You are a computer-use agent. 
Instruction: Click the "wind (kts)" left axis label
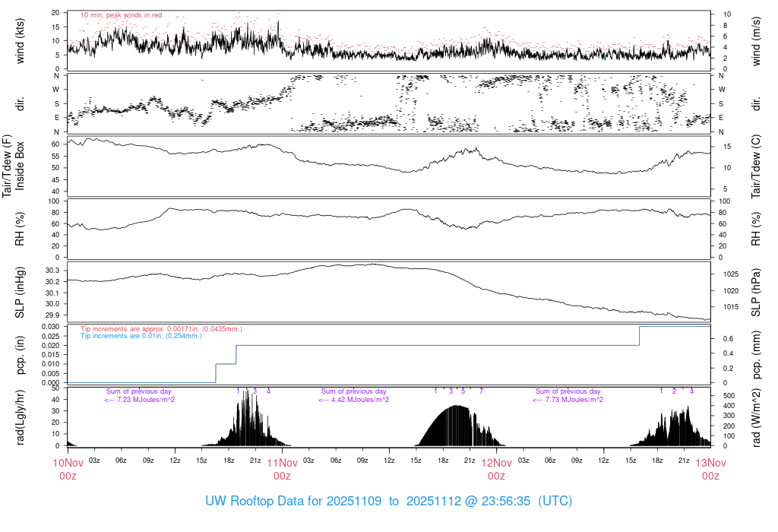[x=21, y=40]
